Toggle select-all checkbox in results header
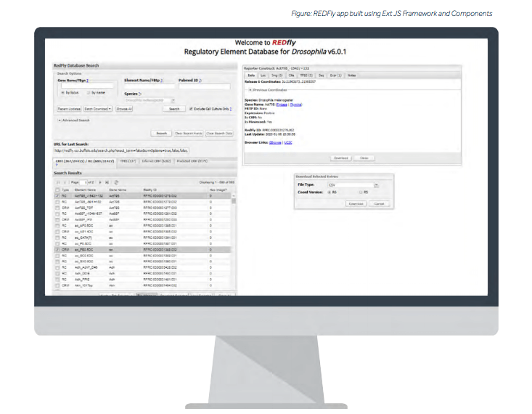The height and width of the screenshot is (414, 532). coord(57,190)
